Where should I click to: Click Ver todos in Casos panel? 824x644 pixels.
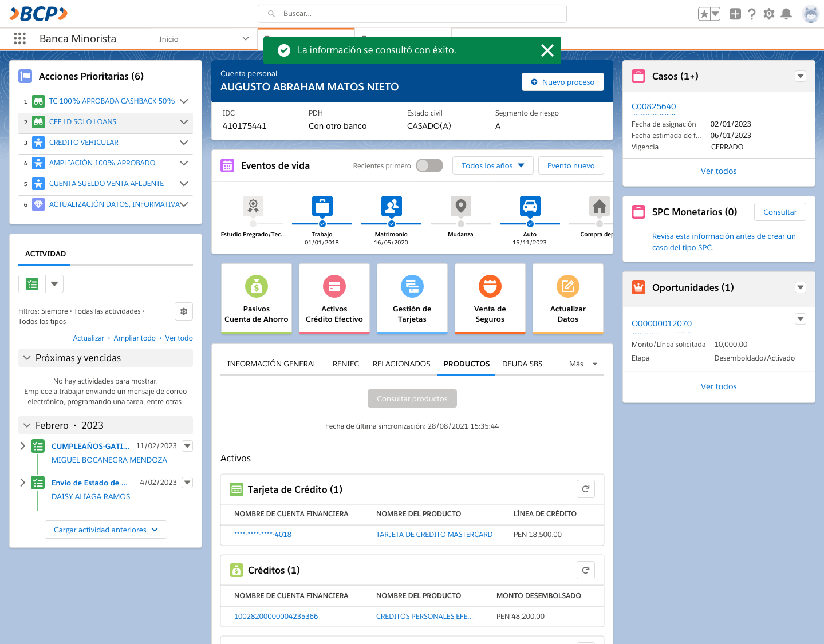pyautogui.click(x=719, y=171)
